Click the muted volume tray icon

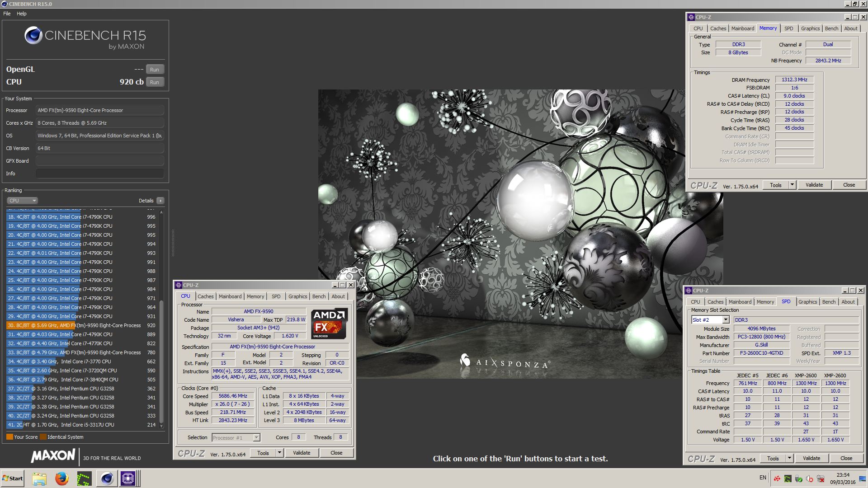tap(810, 479)
